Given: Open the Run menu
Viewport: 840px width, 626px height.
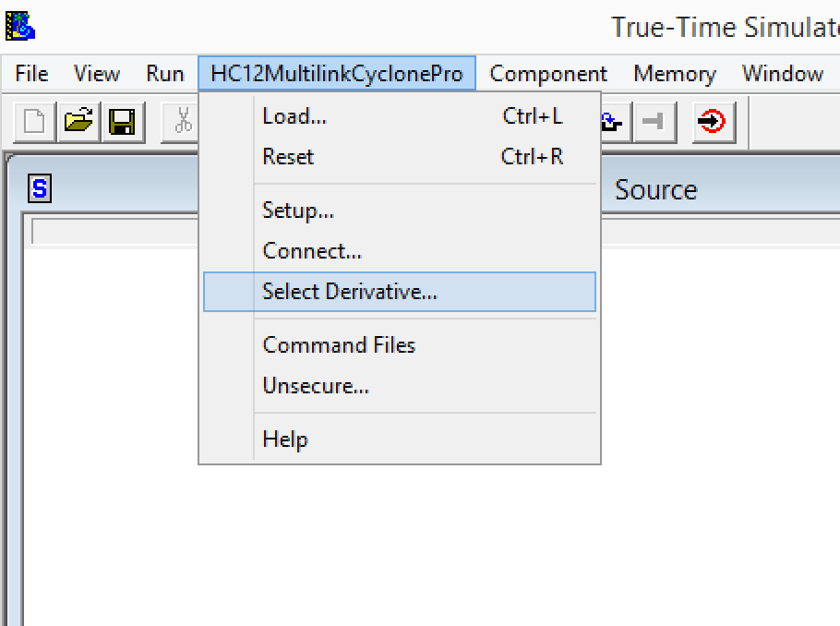Looking at the screenshot, I should tap(164, 74).
